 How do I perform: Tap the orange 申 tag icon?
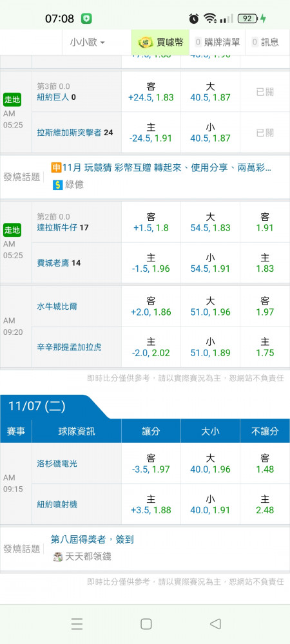pos(56,167)
